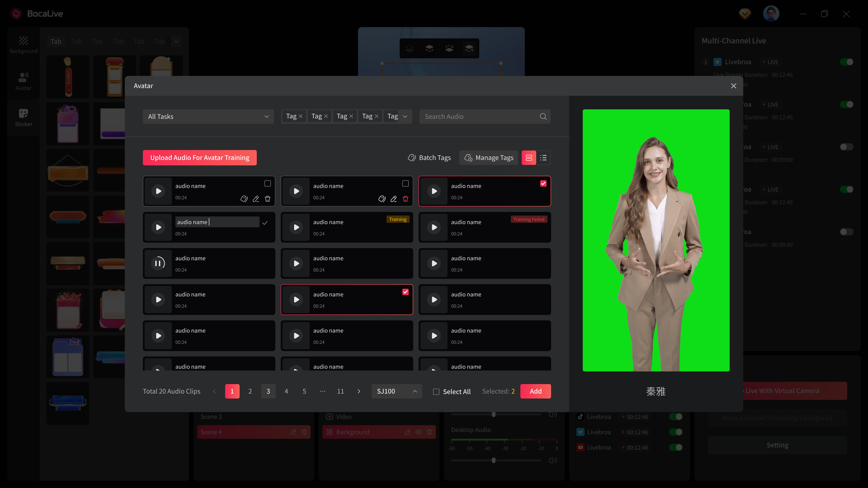The height and width of the screenshot is (488, 868).
Task: Click the tag icon on first audio card
Action: click(244, 199)
